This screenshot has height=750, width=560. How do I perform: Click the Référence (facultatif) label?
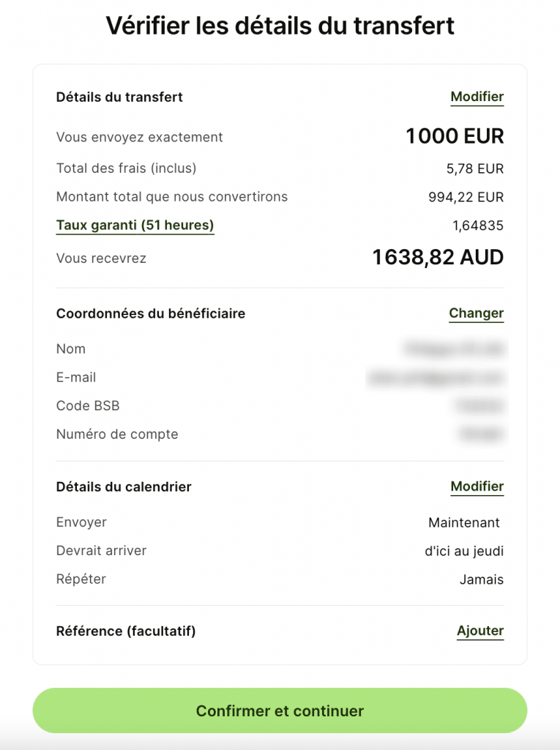(126, 631)
